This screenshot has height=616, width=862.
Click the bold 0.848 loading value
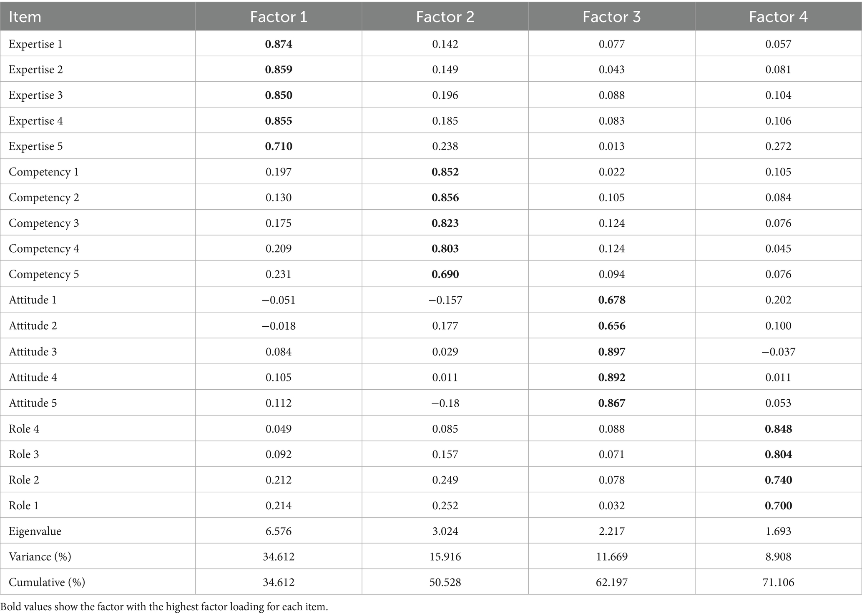778,429
